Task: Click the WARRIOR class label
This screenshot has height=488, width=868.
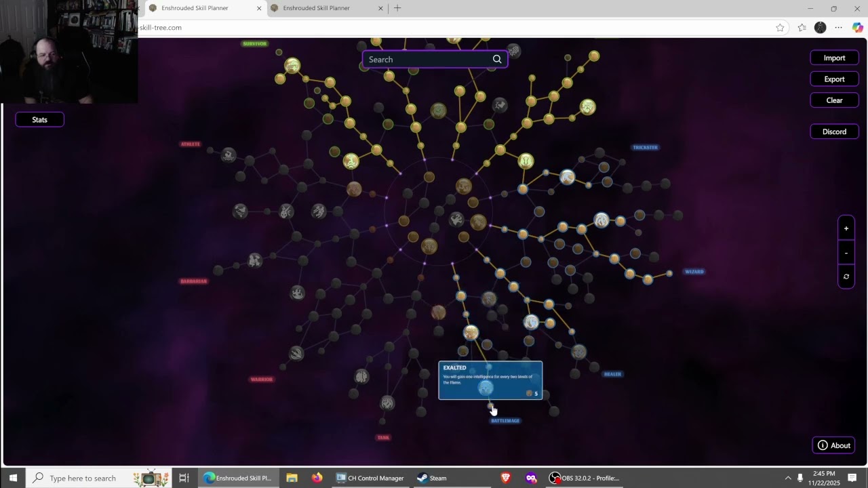Action: 261,380
